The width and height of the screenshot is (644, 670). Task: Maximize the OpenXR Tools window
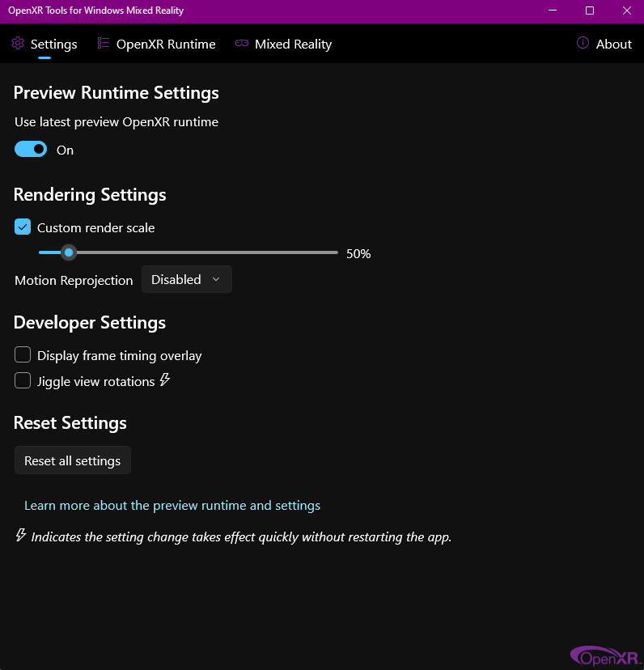(x=590, y=11)
